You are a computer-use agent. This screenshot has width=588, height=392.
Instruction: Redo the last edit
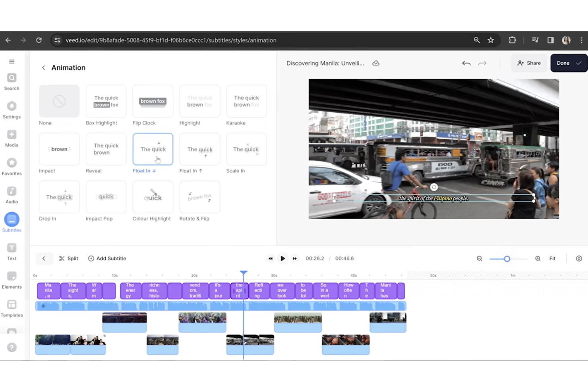482,63
